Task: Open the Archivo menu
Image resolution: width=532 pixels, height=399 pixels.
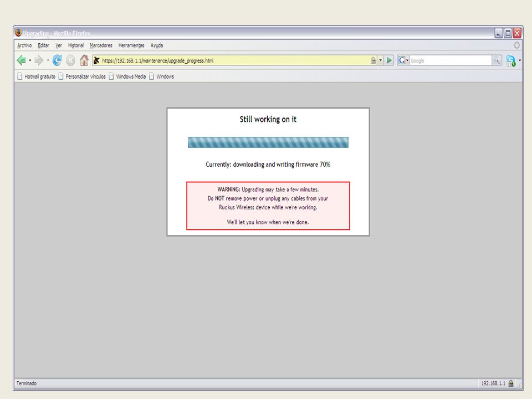Action: (x=24, y=45)
